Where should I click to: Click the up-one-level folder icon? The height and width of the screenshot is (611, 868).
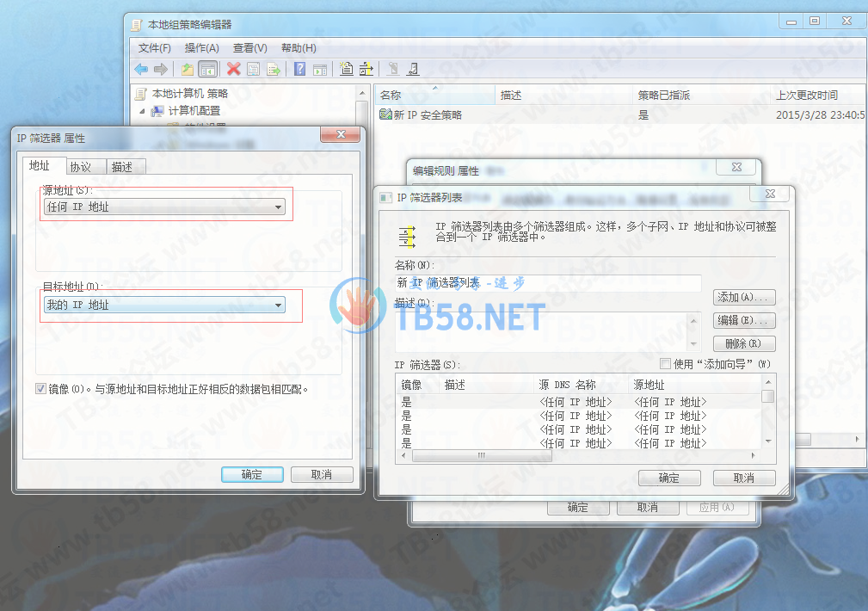(x=188, y=70)
